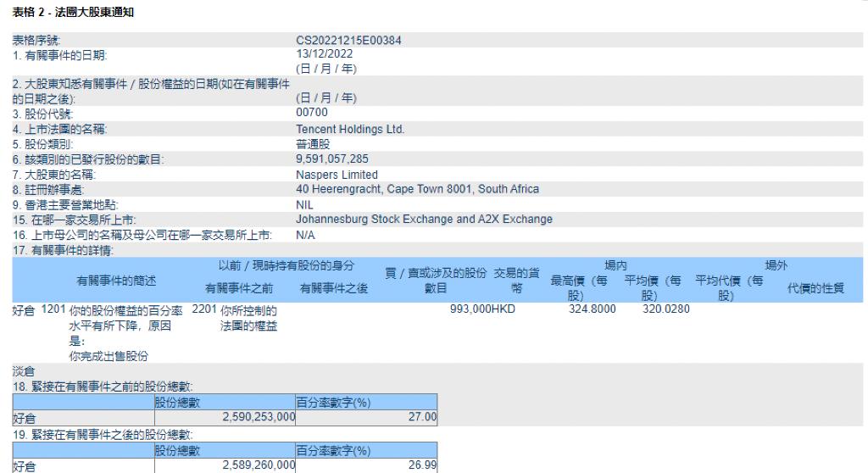The height and width of the screenshot is (473, 868).
Task: Select the share class 普通股
Action: click(x=313, y=144)
